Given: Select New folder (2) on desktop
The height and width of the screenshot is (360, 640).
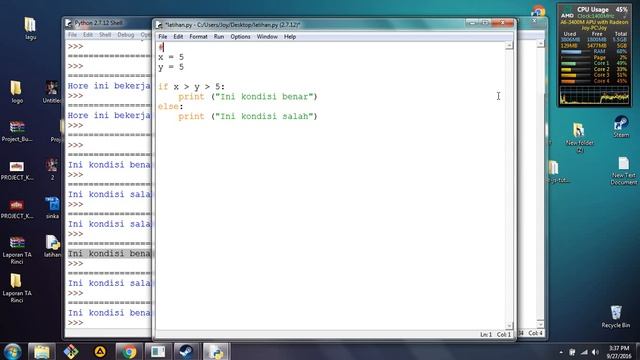Looking at the screenshot, I should point(580,137).
